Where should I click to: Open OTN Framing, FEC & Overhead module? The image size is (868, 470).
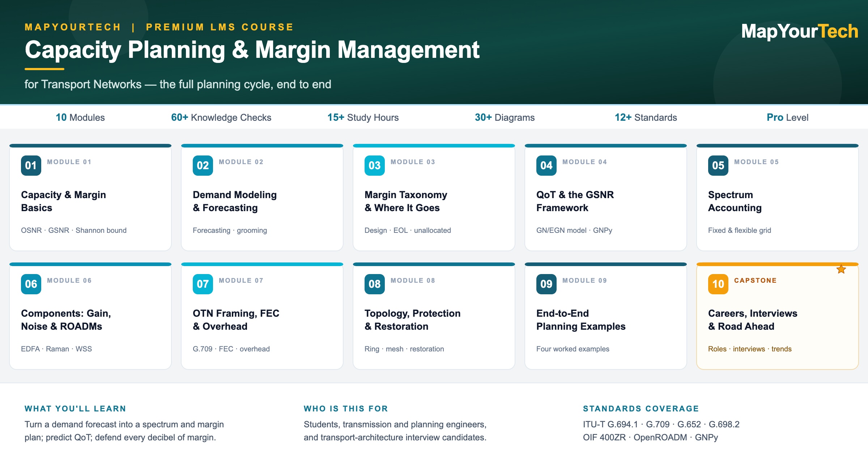coord(262,316)
